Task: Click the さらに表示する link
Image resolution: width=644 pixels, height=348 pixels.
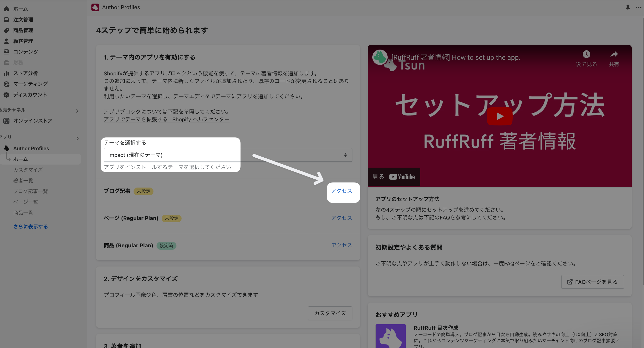Action: point(31,227)
